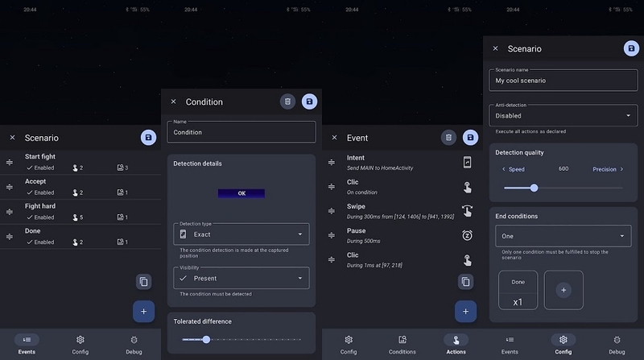Grab the reorder handle of Done event
This screenshot has height=360, width=644.
10,237
